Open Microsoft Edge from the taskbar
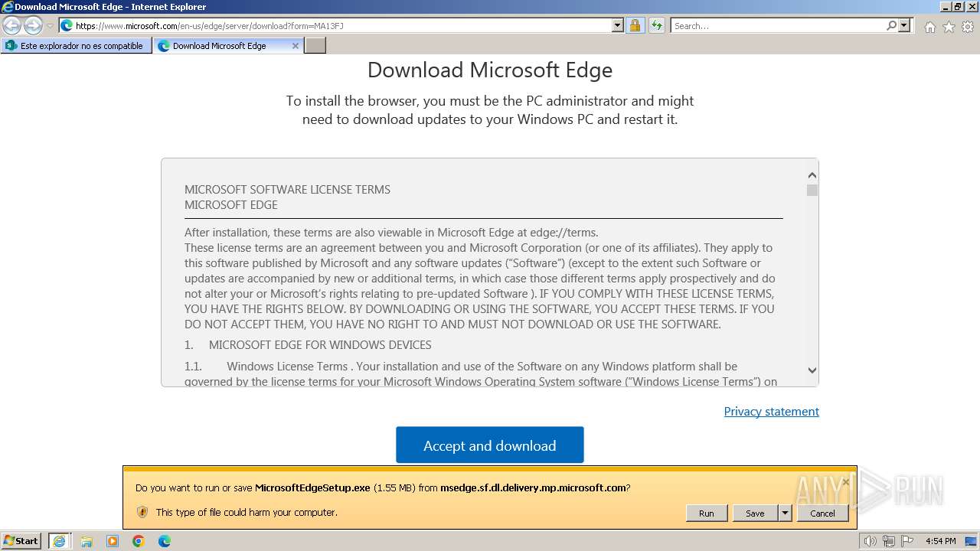Image resolution: width=980 pixels, height=551 pixels. pos(165,541)
